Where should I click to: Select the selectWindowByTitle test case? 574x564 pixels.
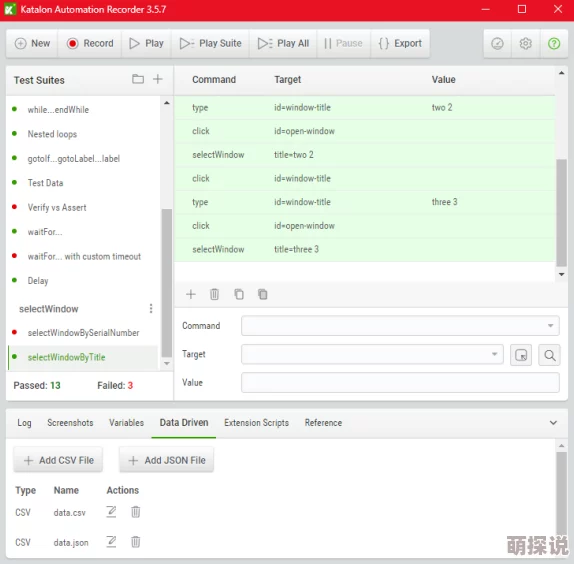(x=83, y=357)
